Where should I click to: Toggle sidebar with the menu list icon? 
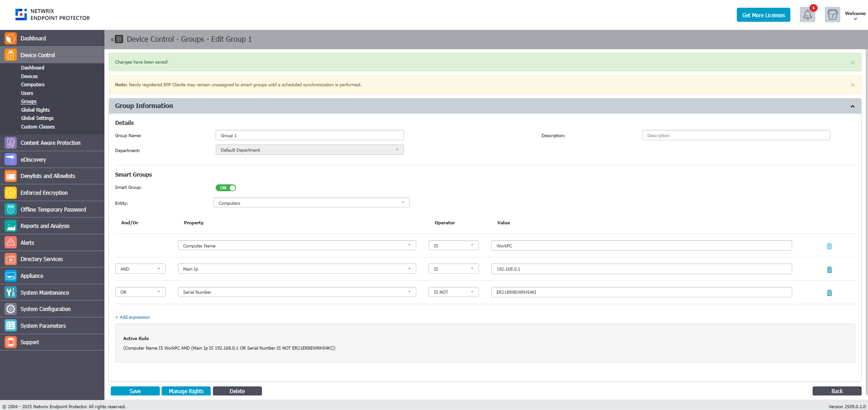pyautogui.click(x=118, y=39)
